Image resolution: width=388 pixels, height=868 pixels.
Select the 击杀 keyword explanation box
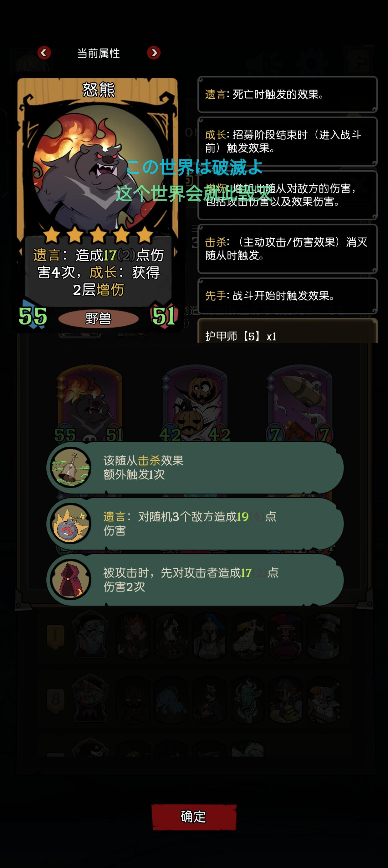(x=287, y=249)
